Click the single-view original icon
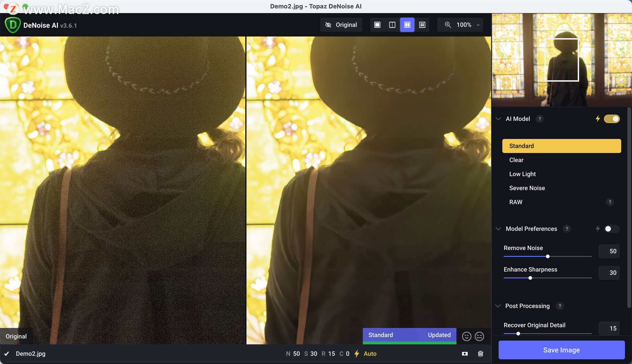Viewport: 632px width, 364px height. tap(377, 24)
